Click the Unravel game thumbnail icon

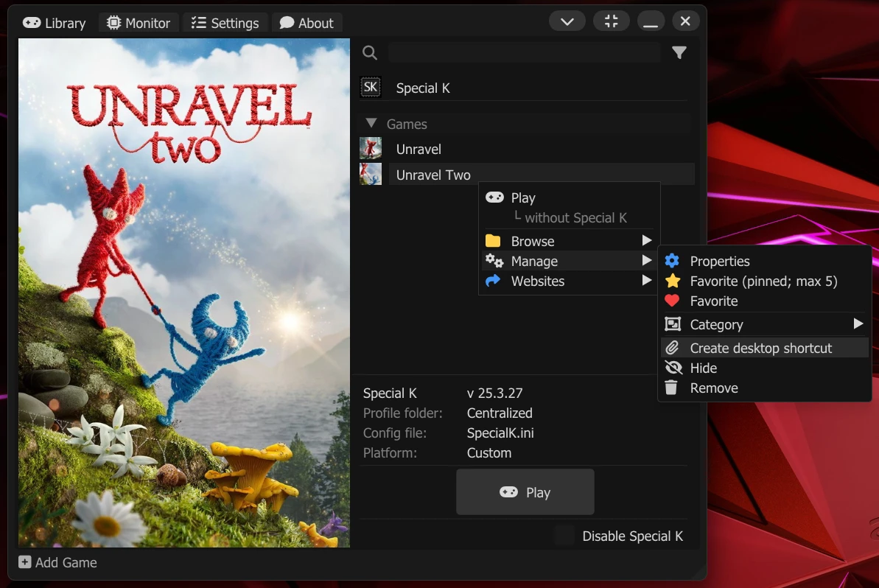tap(371, 149)
